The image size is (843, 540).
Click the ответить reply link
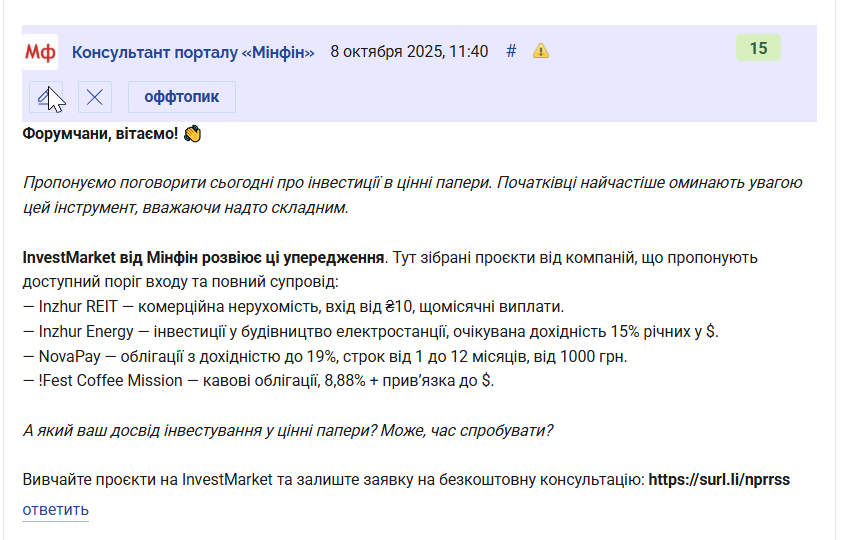pos(56,509)
